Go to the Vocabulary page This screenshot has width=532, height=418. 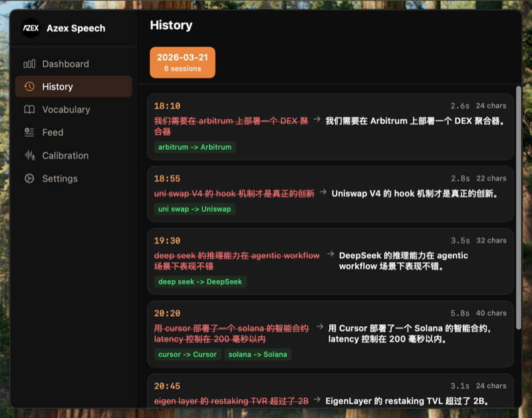tap(74, 109)
